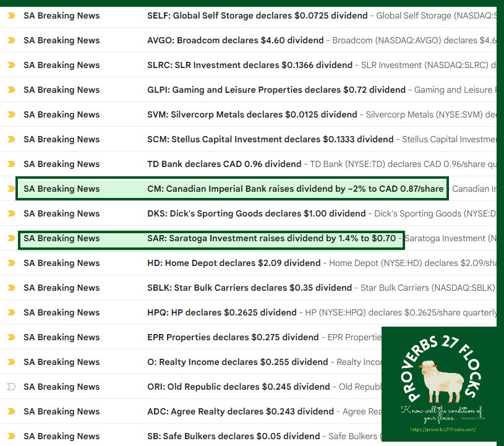Open the Stellus Capital Investment dividend email
Screen dimensions: 504x446
[x=270, y=139]
